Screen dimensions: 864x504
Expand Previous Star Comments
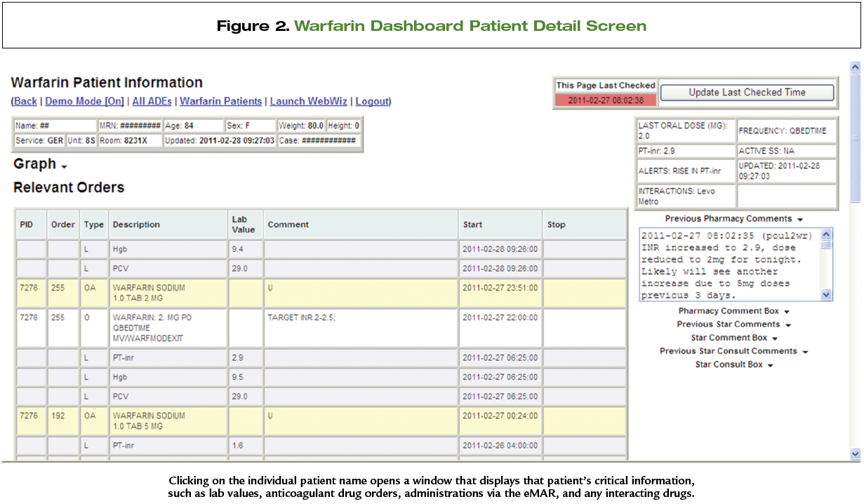click(x=733, y=324)
